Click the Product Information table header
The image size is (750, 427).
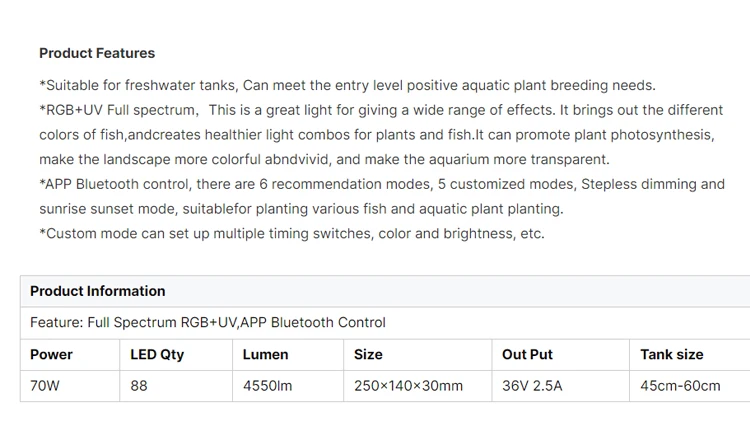pyautogui.click(x=385, y=291)
